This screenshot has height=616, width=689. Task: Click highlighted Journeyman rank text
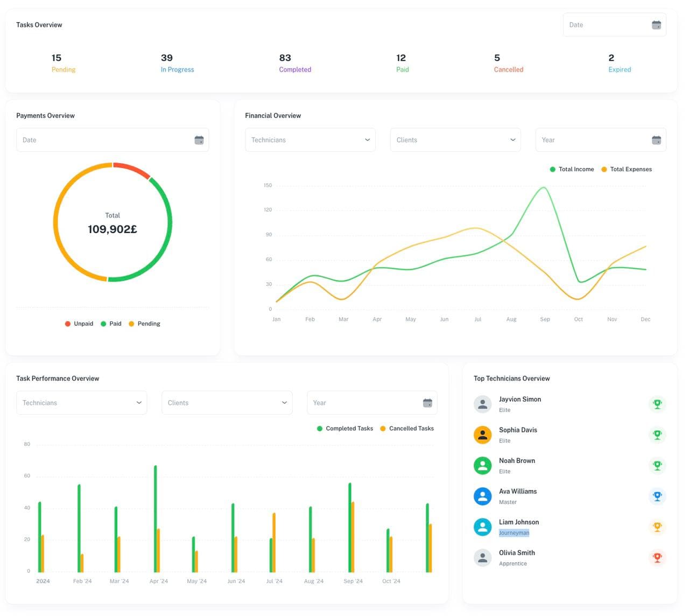click(514, 533)
